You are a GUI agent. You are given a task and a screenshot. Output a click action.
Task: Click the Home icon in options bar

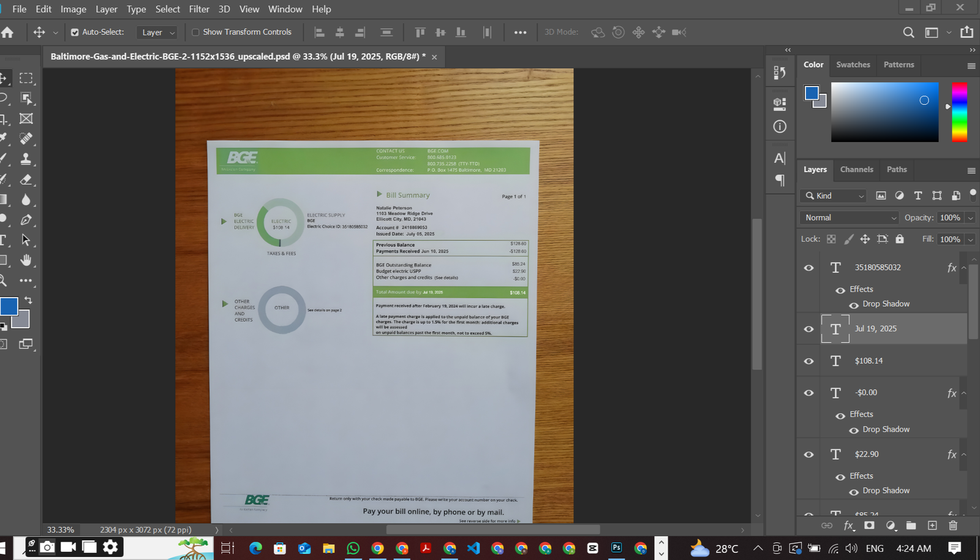click(x=7, y=32)
